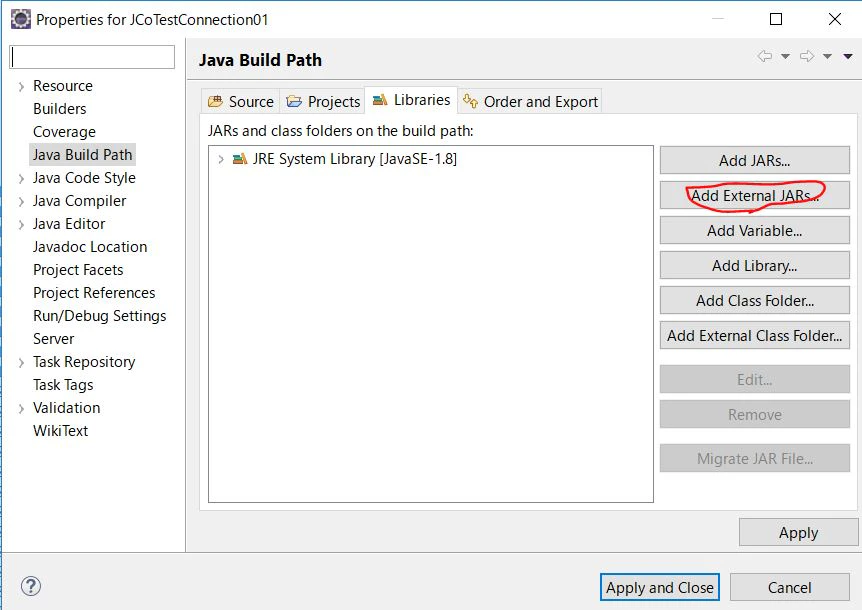This screenshot has width=862, height=610.
Task: Open the Order and Export tab
Action: tap(530, 102)
